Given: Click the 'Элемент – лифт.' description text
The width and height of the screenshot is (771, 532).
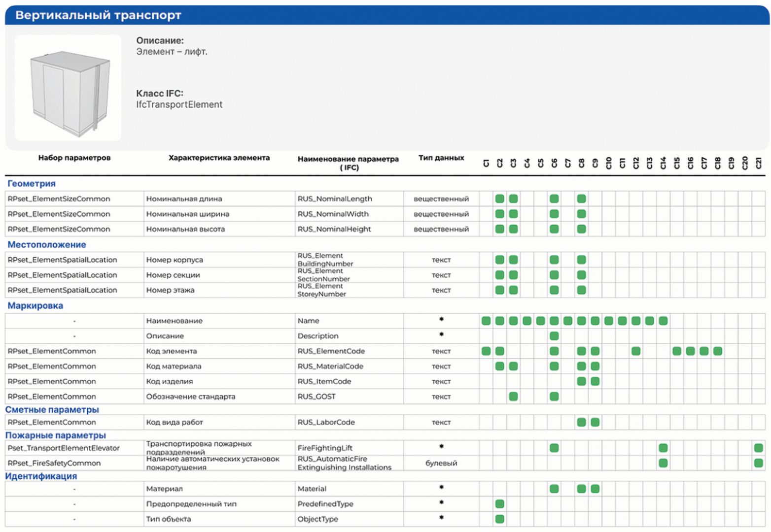Looking at the screenshot, I should [x=172, y=51].
